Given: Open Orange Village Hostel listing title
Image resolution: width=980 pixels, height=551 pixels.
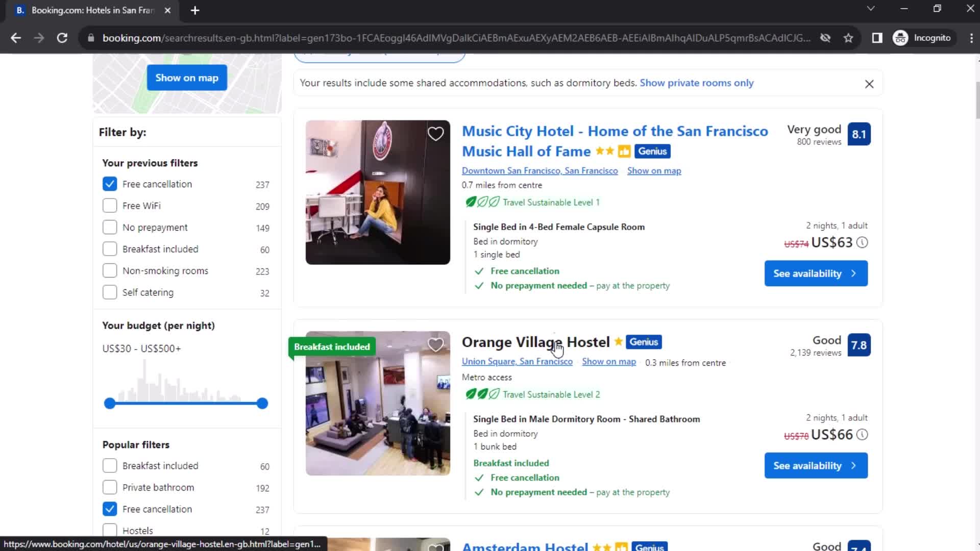Looking at the screenshot, I should coord(535,342).
